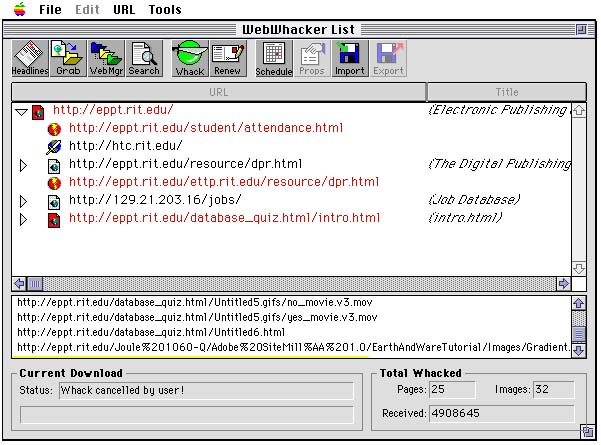Click the Whack toolbar icon
The image size is (601, 445).
click(x=190, y=58)
